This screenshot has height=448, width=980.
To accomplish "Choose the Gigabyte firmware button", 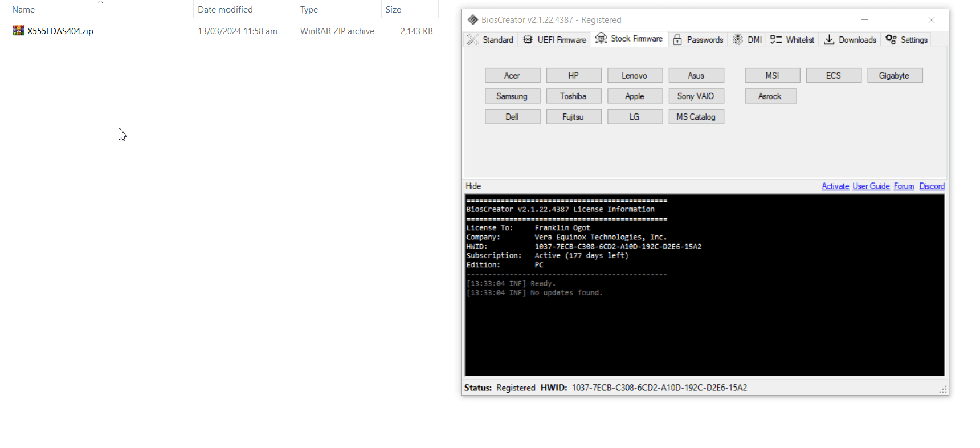I will 895,75.
